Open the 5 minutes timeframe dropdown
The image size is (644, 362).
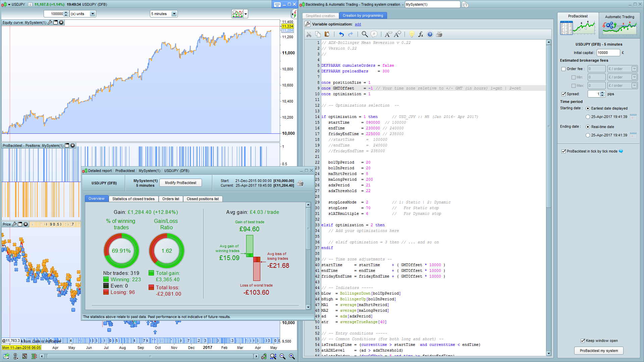[x=174, y=14]
